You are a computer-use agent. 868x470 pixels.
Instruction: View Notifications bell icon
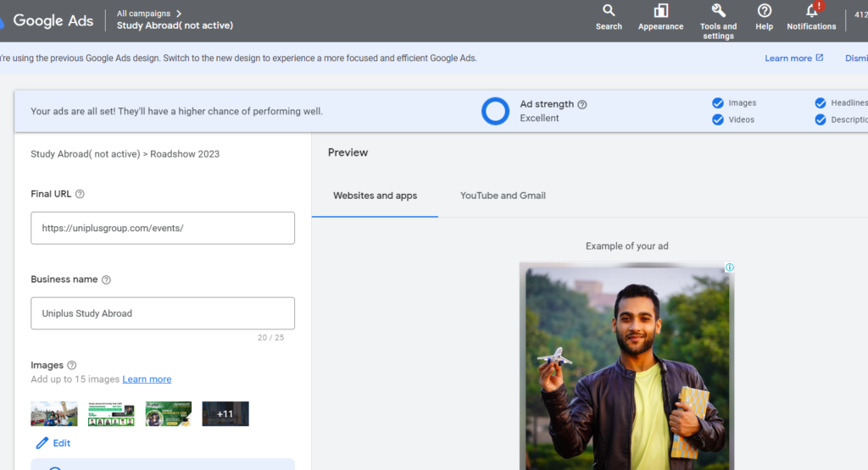(x=811, y=12)
